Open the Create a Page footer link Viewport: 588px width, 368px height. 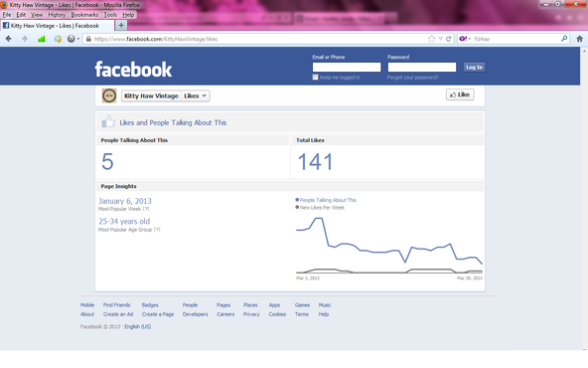point(158,314)
